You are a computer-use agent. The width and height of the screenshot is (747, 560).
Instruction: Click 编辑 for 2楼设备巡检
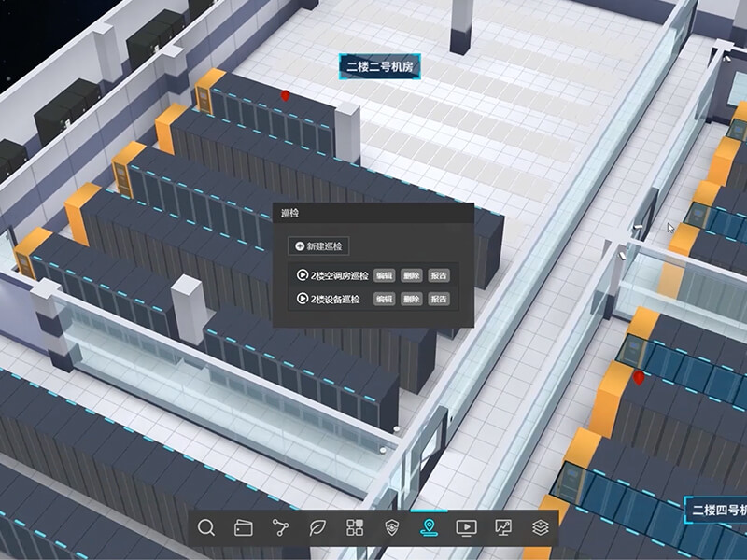[x=384, y=299]
